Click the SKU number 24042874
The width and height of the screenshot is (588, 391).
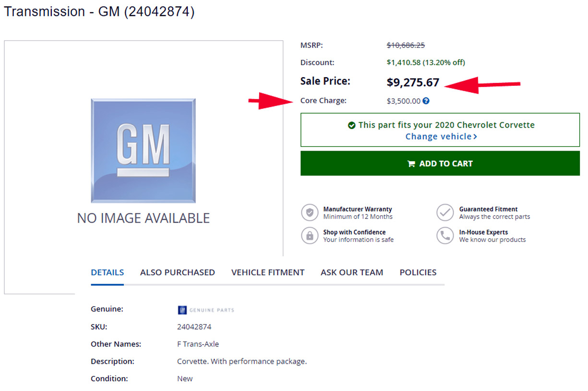[194, 327]
